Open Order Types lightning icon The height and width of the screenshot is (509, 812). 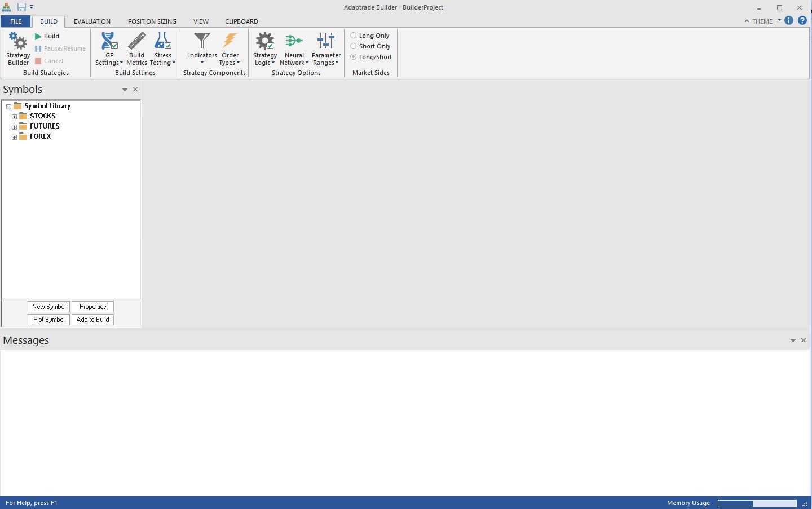coord(230,41)
